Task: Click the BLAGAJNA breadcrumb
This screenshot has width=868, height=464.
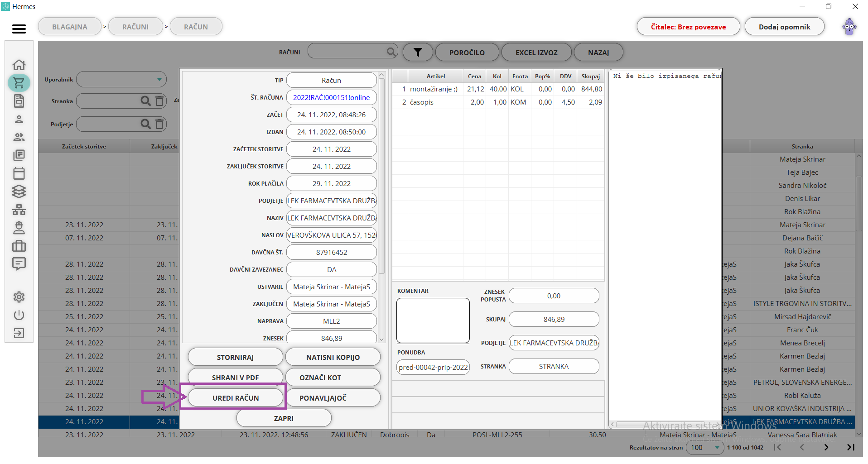Action: click(x=70, y=27)
